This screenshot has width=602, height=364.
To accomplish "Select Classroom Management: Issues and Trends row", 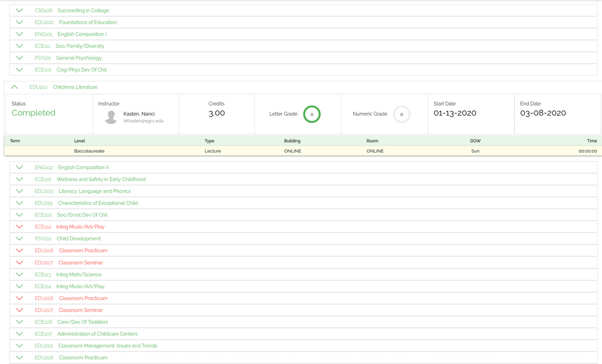I will 108,346.
